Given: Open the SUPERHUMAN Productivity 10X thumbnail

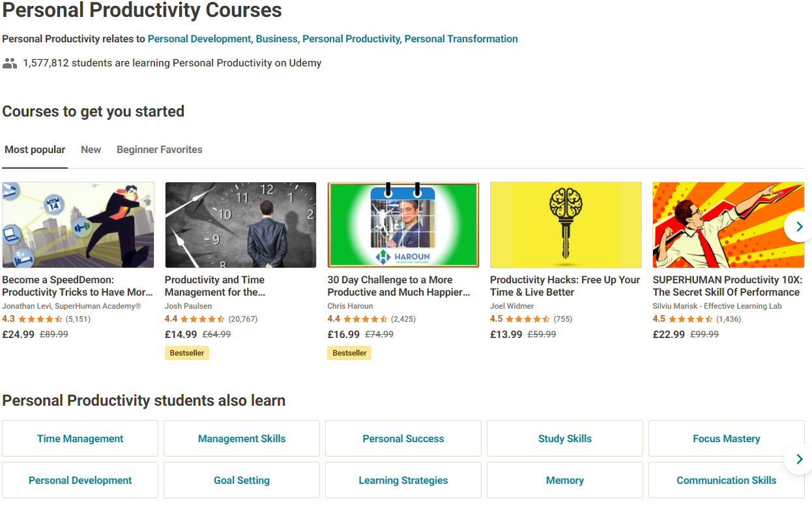Looking at the screenshot, I should (729, 225).
